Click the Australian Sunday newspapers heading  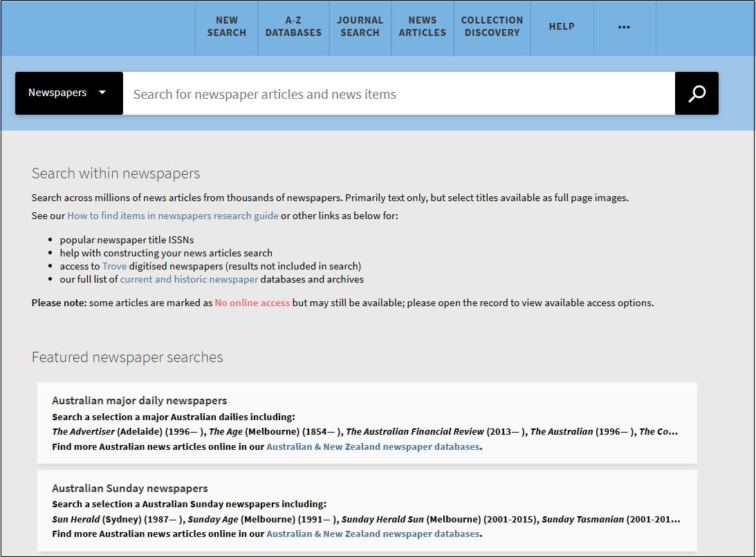click(129, 489)
